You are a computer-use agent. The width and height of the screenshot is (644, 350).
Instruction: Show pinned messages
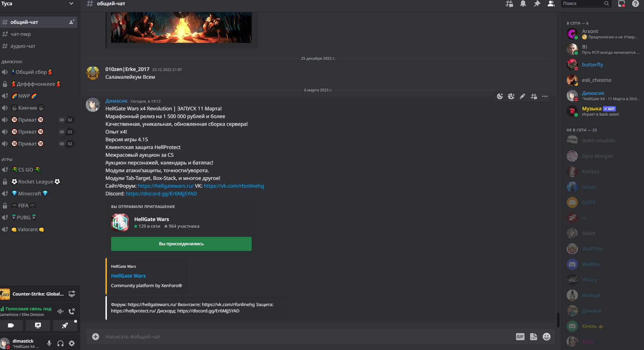[x=537, y=4]
